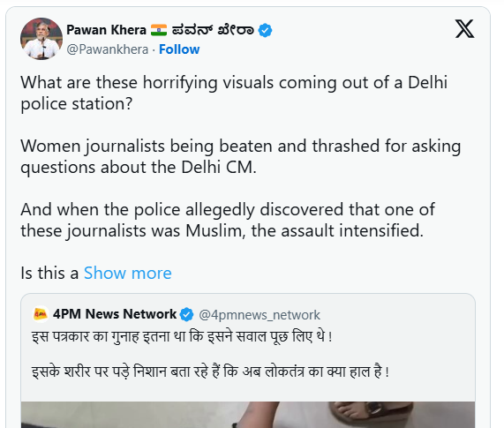Click 4PM News Network's verified badge
This screenshot has height=428, width=504.
pos(186,314)
